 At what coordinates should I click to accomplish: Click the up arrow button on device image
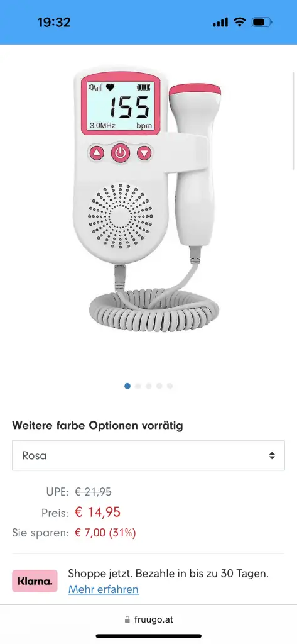click(x=97, y=153)
